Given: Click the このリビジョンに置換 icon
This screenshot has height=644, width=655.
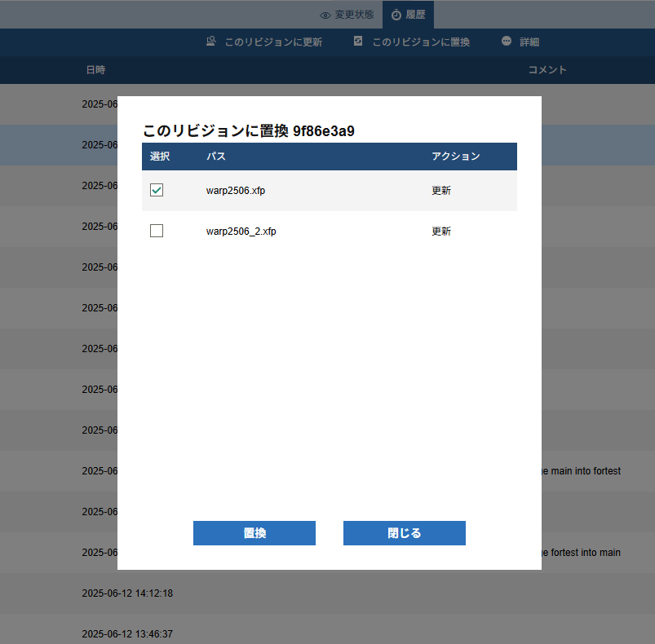Looking at the screenshot, I should pyautogui.click(x=358, y=41).
